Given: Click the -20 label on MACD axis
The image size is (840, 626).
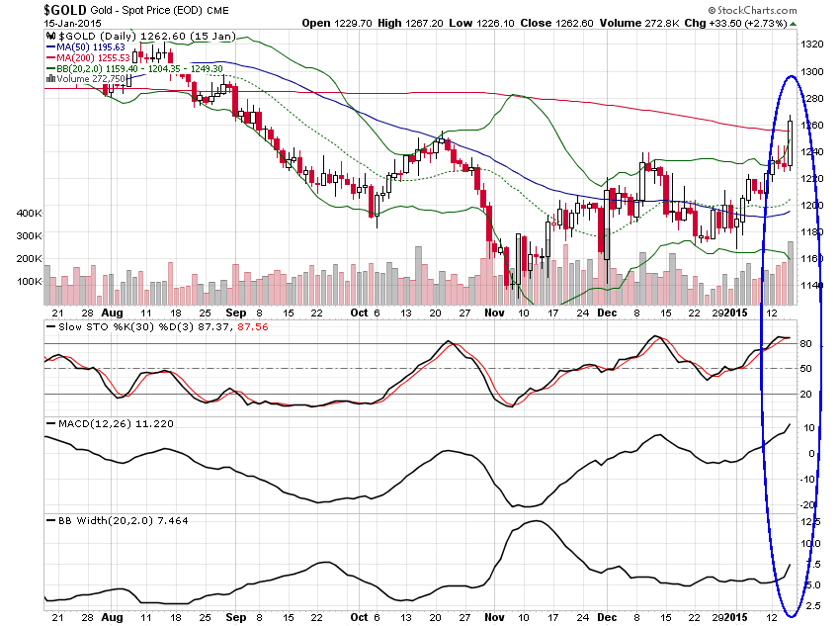Looking at the screenshot, I should click(806, 505).
